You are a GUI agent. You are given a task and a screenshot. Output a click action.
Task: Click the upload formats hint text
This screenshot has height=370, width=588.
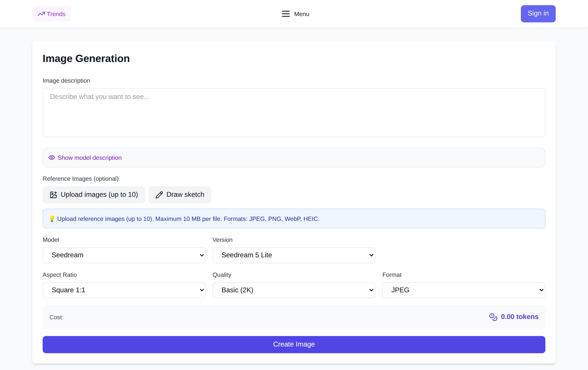[188, 219]
